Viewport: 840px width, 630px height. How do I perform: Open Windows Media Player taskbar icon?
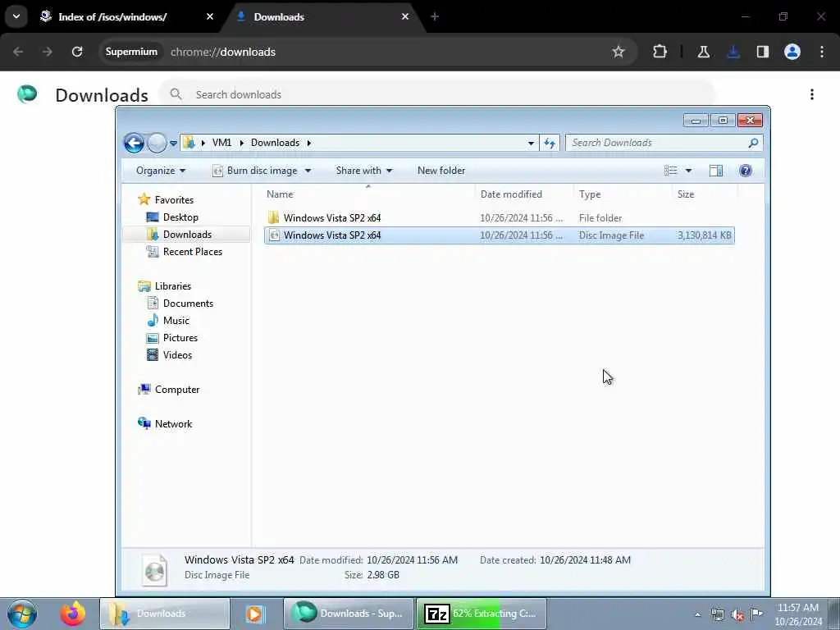click(x=255, y=614)
